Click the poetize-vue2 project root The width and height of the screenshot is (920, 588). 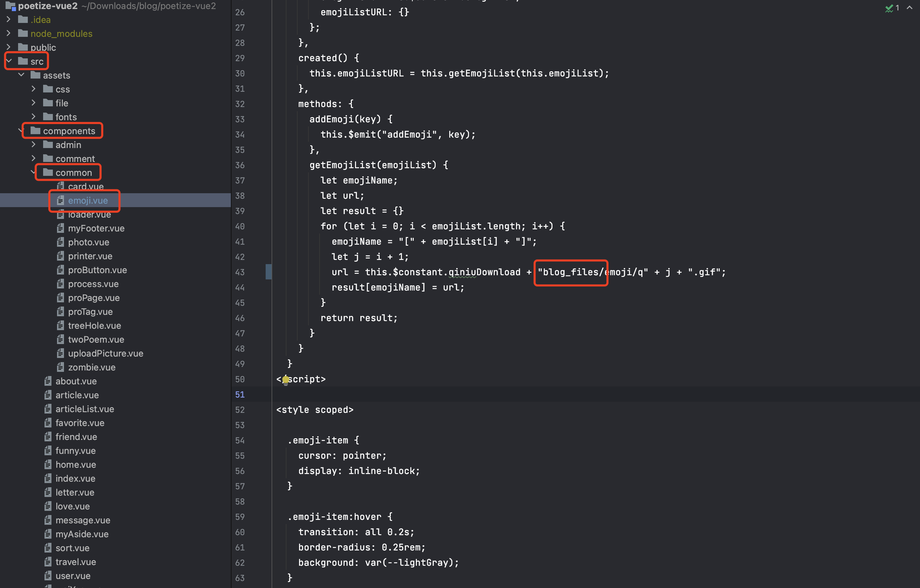tap(48, 6)
